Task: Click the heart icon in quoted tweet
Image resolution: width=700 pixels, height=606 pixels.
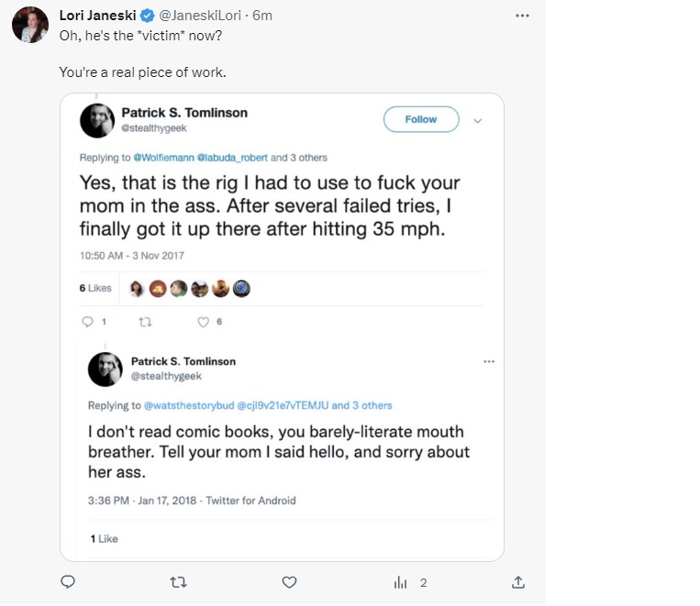Action: pyautogui.click(x=204, y=322)
